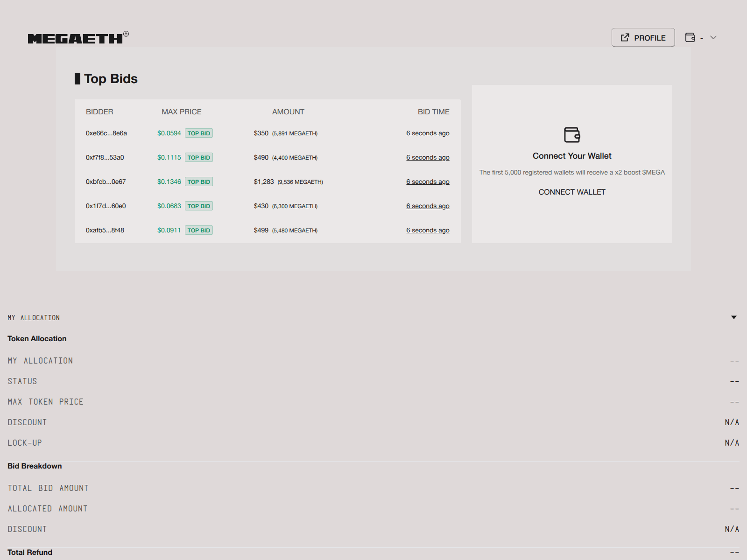Image resolution: width=747 pixels, height=560 pixels.
Task: Click the BIDDER column header
Action: tap(99, 112)
